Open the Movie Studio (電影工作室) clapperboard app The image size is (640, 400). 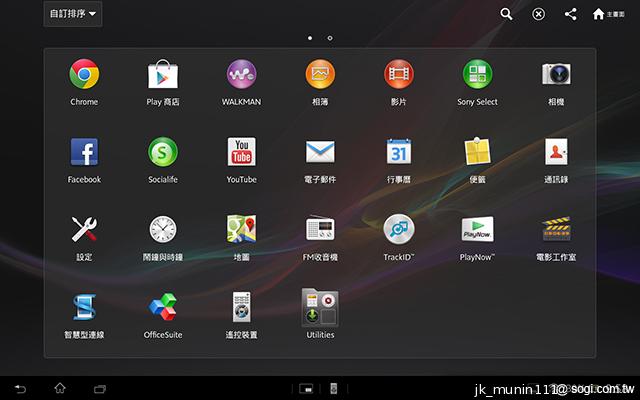coord(556,229)
